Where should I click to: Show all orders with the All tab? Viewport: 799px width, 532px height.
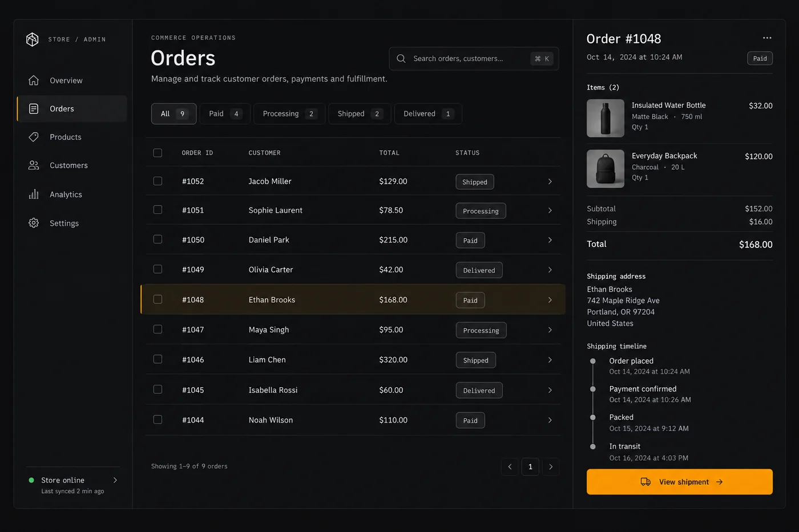point(174,113)
